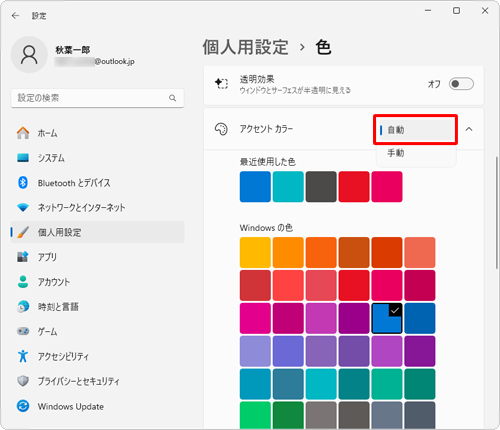500x430 pixels.
Task: Click the ゲーム controller icon
Action: (23, 331)
